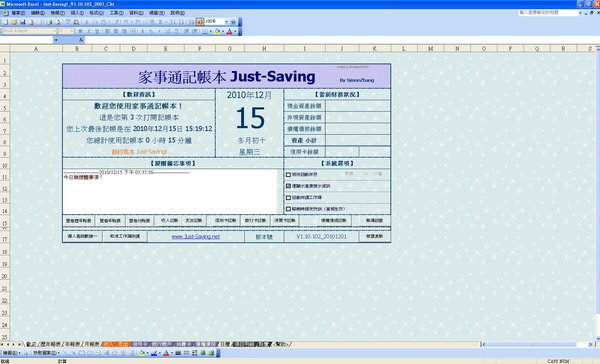This screenshot has width=600, height=364.
Task: Click the 信用卡記帳 credit card button
Action: (225, 220)
